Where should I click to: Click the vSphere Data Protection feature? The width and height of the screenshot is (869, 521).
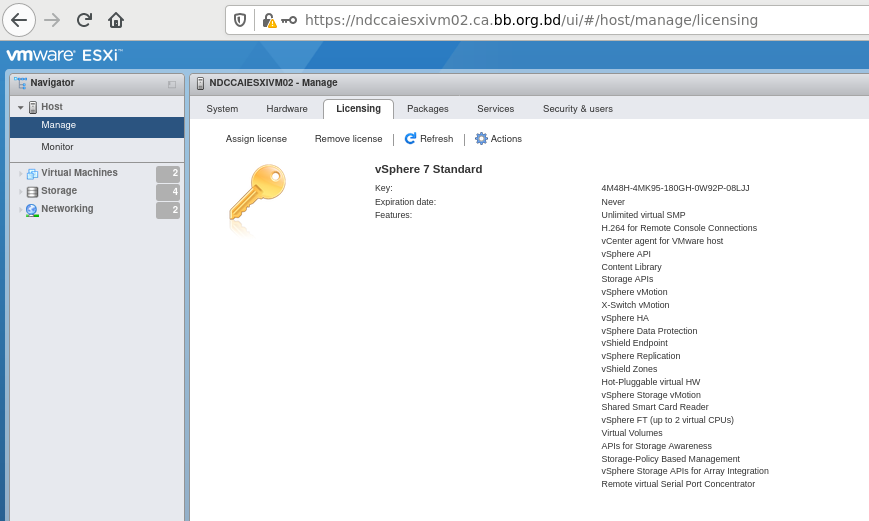(x=649, y=331)
